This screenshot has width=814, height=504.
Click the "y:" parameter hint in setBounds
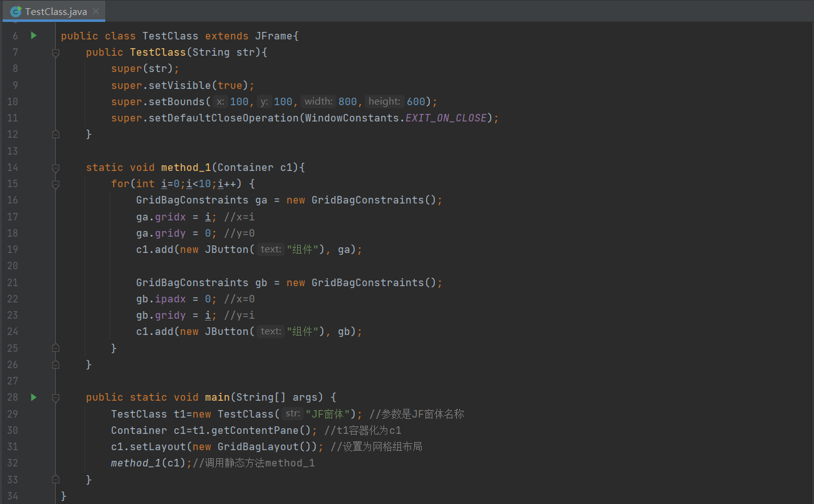(x=264, y=101)
